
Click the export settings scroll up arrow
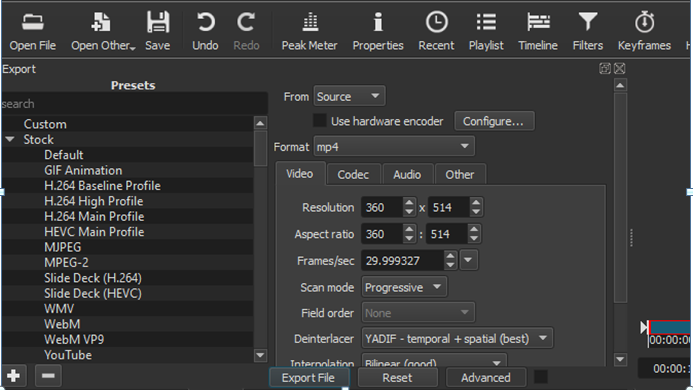tap(621, 85)
